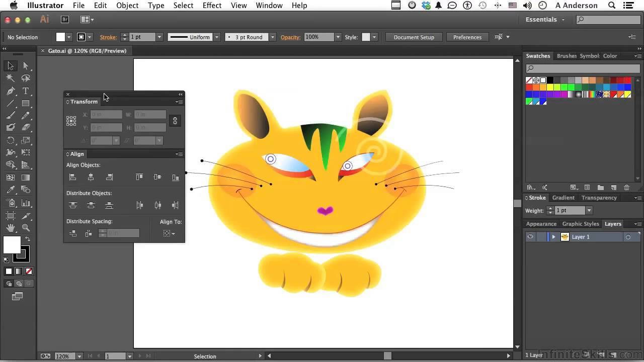
Task: Click the Document Setup button
Action: click(x=414, y=37)
